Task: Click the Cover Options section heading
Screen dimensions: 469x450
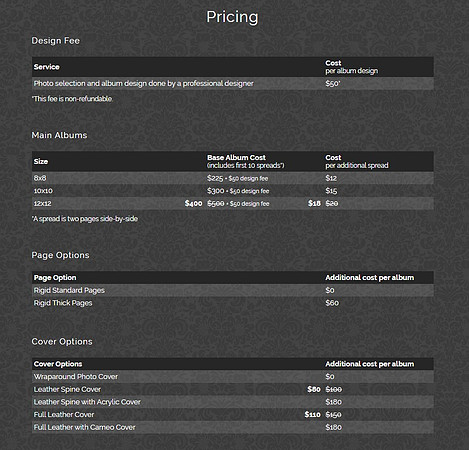Action: tap(62, 342)
